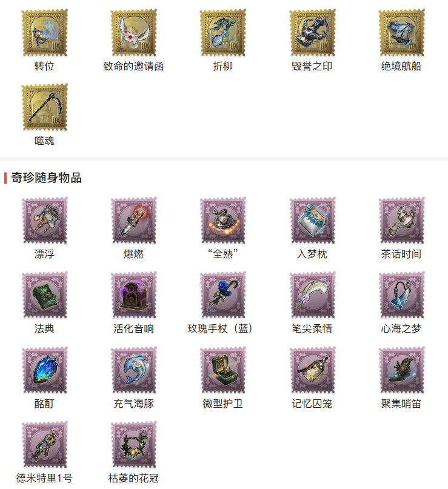This screenshot has height=489, width=448.
Task: Open the 笔尖柔情 text label
Action: (x=312, y=328)
